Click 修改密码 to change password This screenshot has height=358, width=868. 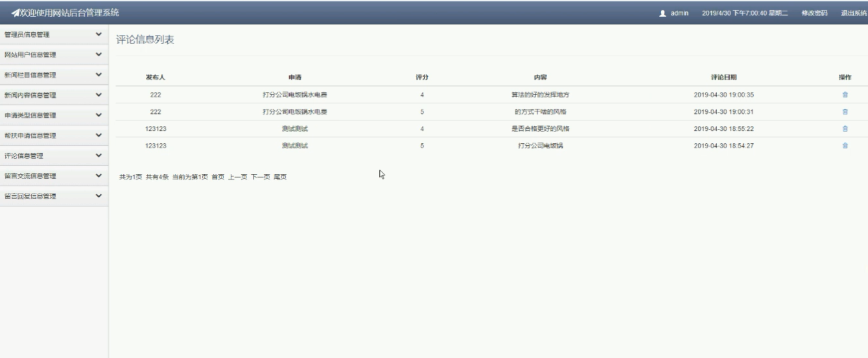(814, 14)
